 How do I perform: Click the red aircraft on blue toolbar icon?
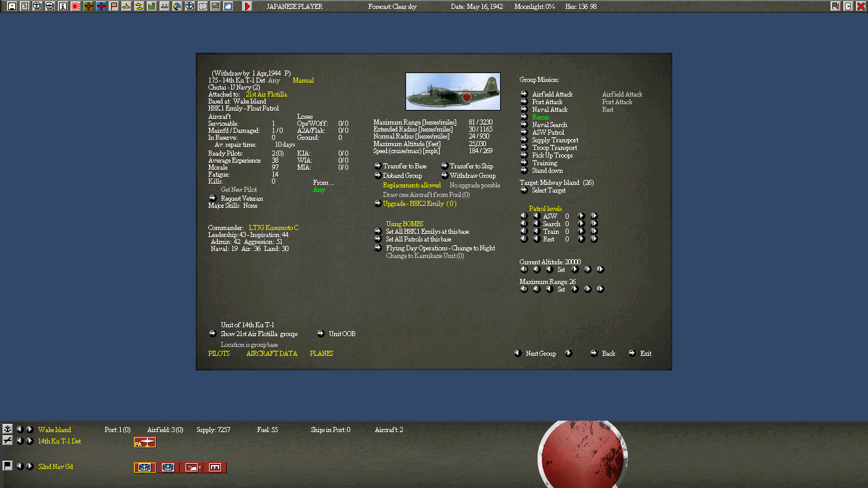pos(101,6)
